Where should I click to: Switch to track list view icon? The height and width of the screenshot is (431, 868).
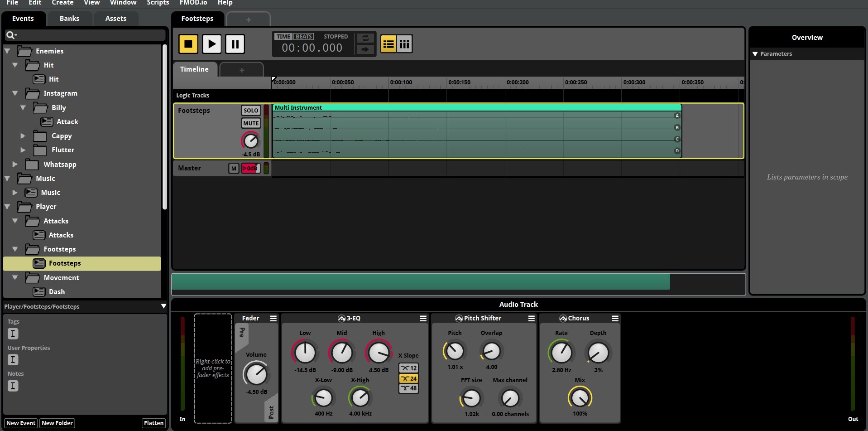[388, 44]
